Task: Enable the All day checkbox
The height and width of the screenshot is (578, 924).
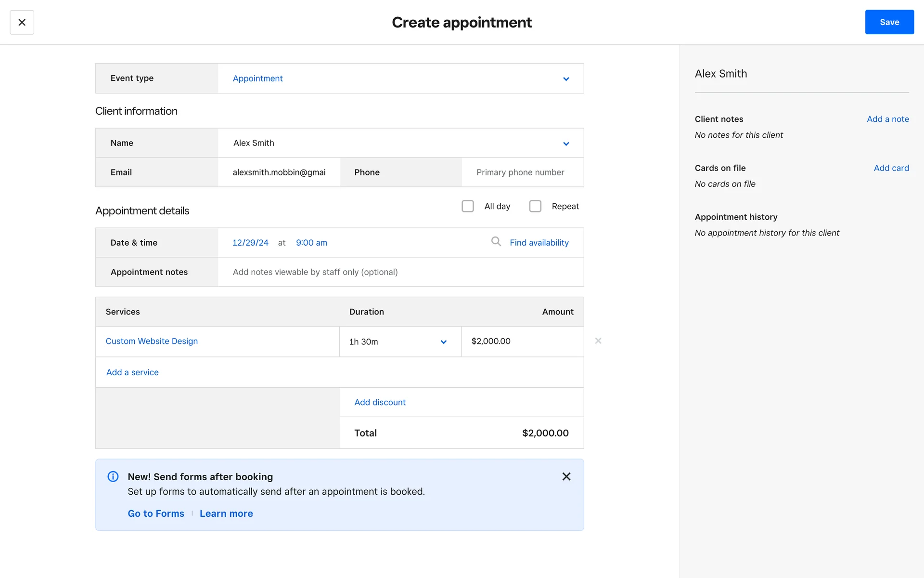Action: (x=467, y=206)
